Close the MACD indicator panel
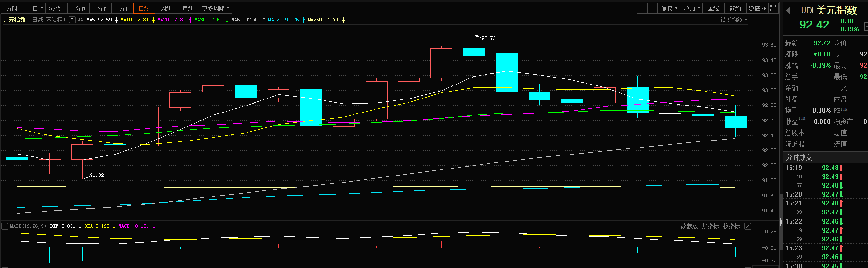 click(748, 226)
